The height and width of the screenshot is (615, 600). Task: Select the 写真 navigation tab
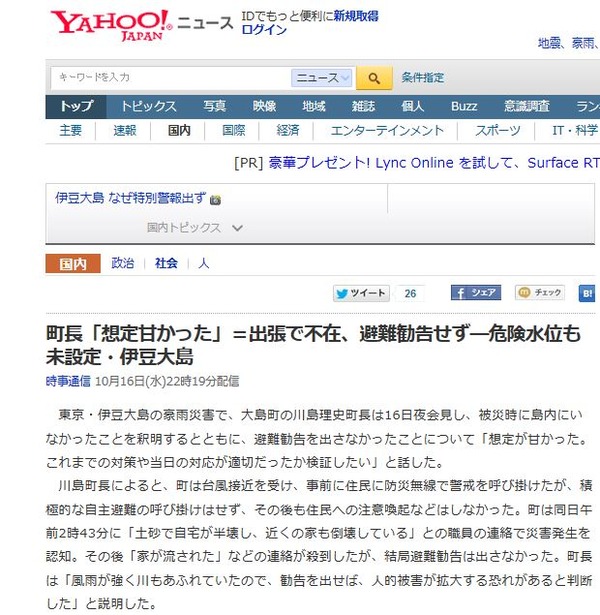click(x=215, y=106)
